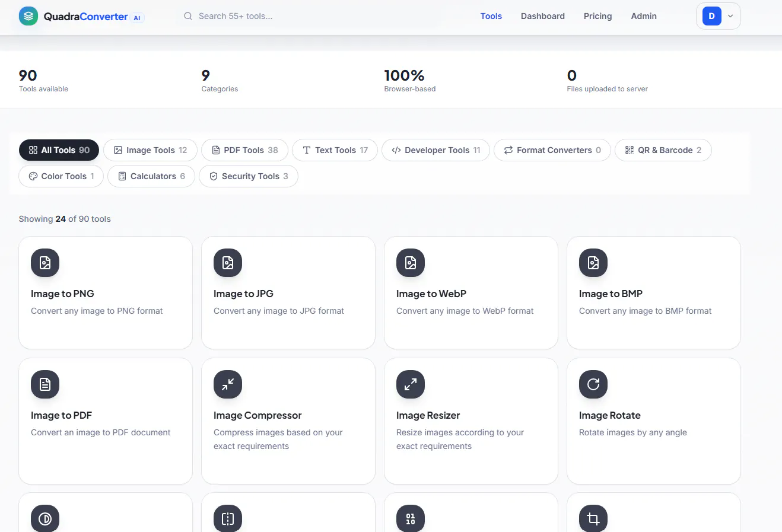Open the Image to BMP title link
This screenshot has width=782, height=532.
pyautogui.click(x=611, y=294)
